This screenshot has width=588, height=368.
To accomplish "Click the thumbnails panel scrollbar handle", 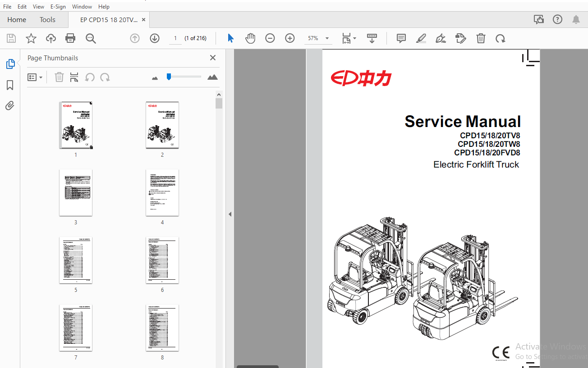I will tap(219, 104).
